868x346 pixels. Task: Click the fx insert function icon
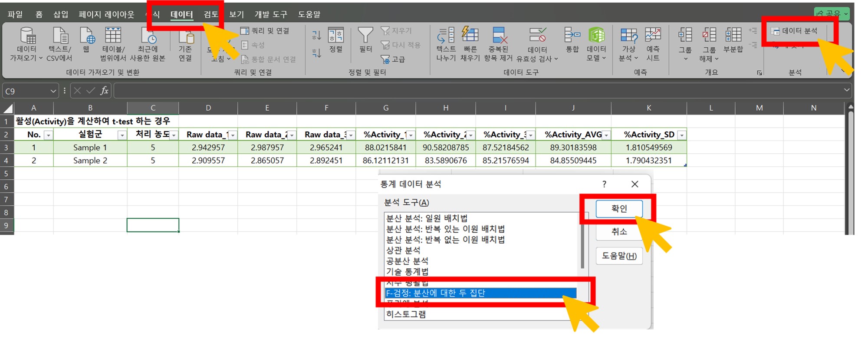tap(104, 91)
